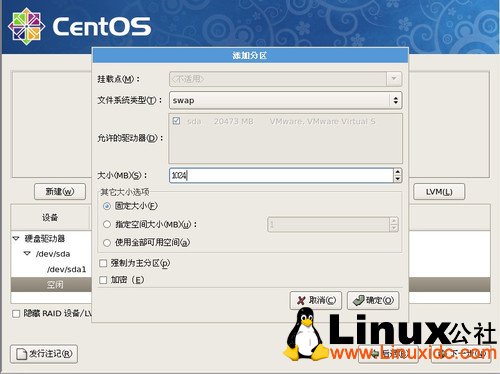Collapse the 硬盘驱动器 tree node

pos(16,238)
